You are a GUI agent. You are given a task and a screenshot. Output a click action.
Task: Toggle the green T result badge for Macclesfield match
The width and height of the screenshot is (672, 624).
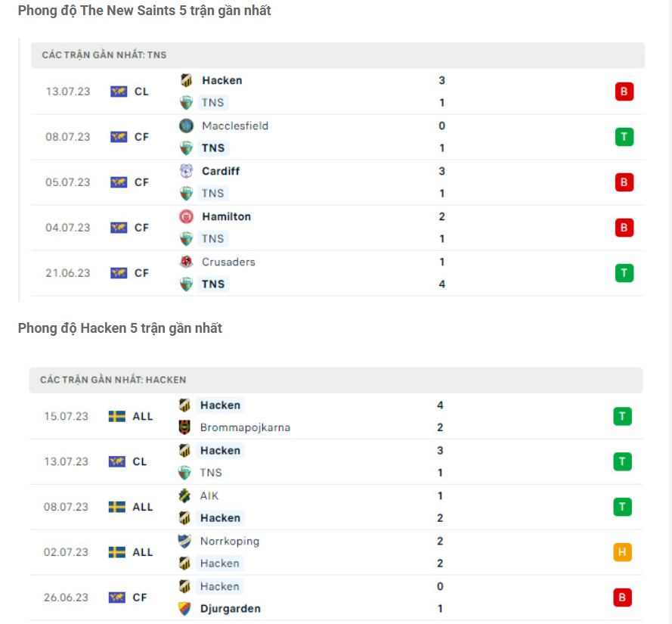pos(623,136)
